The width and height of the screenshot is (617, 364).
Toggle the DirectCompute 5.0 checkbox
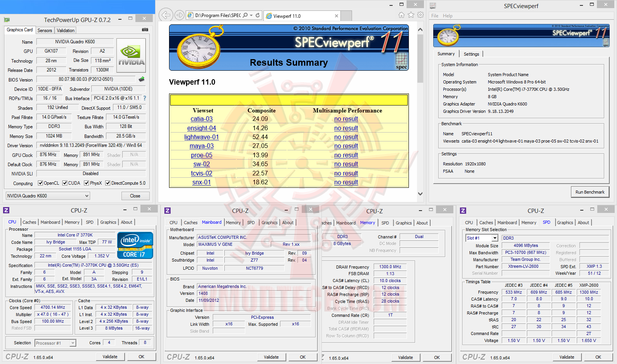(108, 183)
